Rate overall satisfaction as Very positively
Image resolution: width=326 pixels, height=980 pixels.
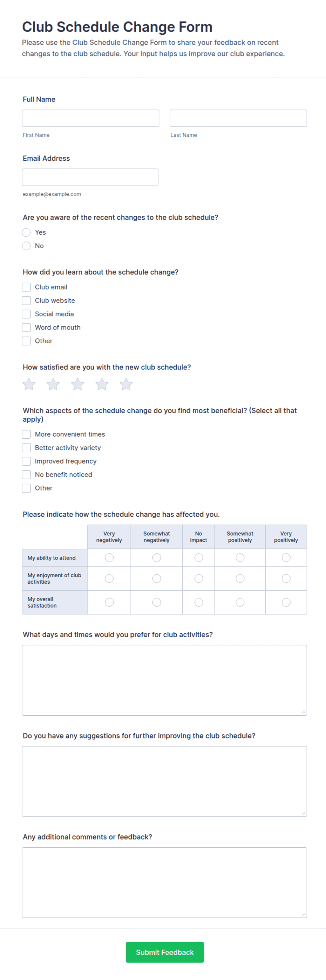(x=286, y=603)
